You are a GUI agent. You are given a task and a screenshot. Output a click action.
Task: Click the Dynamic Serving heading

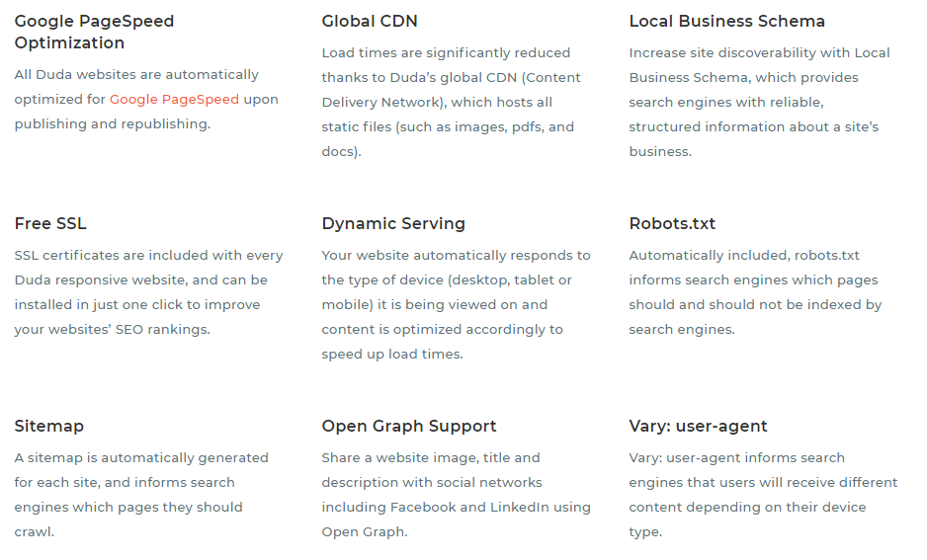coord(393,224)
